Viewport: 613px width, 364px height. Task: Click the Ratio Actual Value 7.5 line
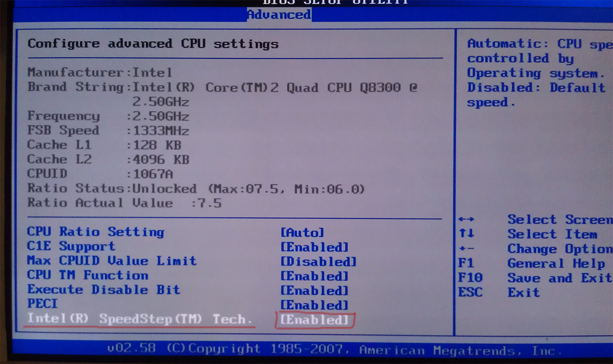(x=125, y=203)
